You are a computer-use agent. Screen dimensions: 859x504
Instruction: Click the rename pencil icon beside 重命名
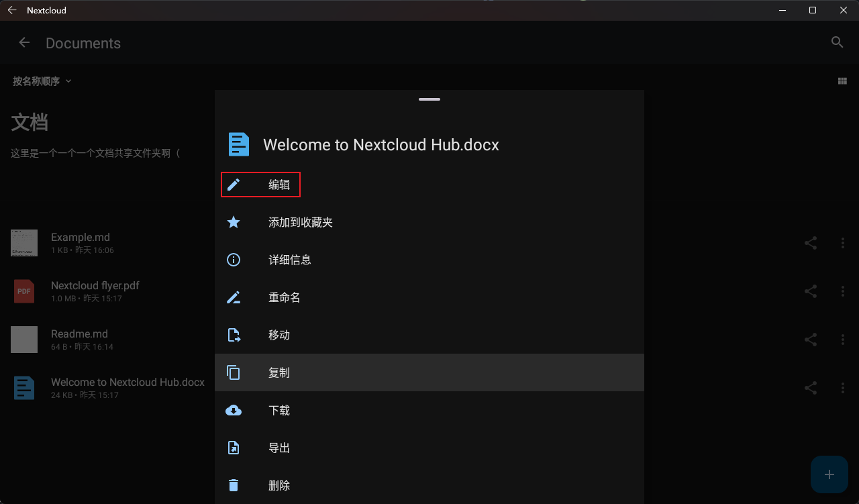tap(234, 297)
